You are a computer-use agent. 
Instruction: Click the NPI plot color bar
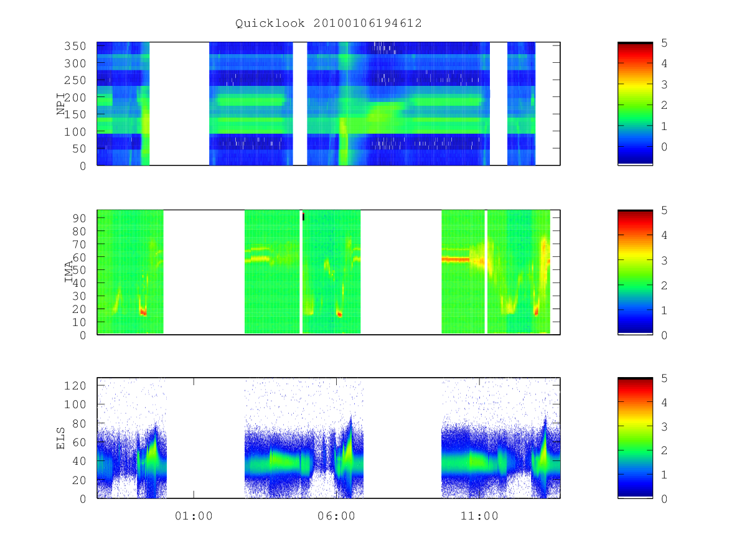point(635,103)
